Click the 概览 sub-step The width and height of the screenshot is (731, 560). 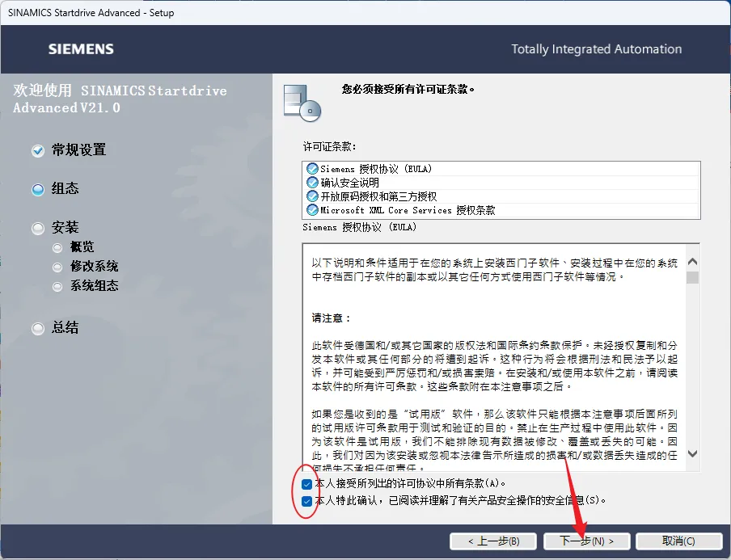82,247
